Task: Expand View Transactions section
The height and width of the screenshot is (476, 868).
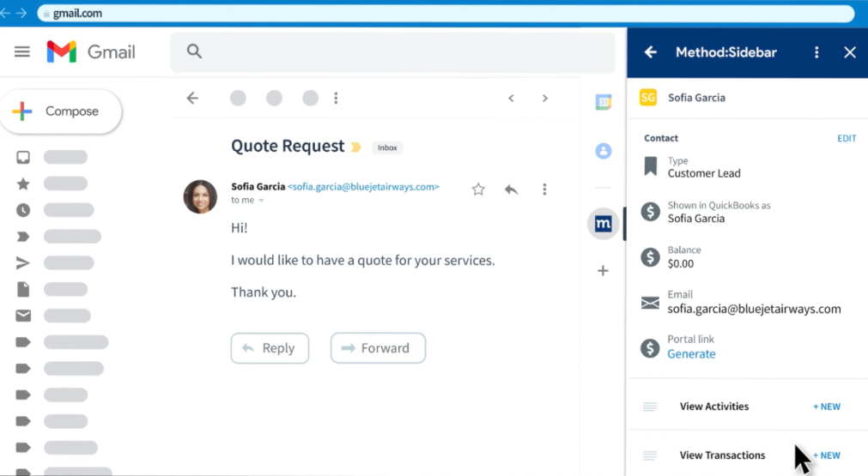Action: pyautogui.click(x=722, y=455)
